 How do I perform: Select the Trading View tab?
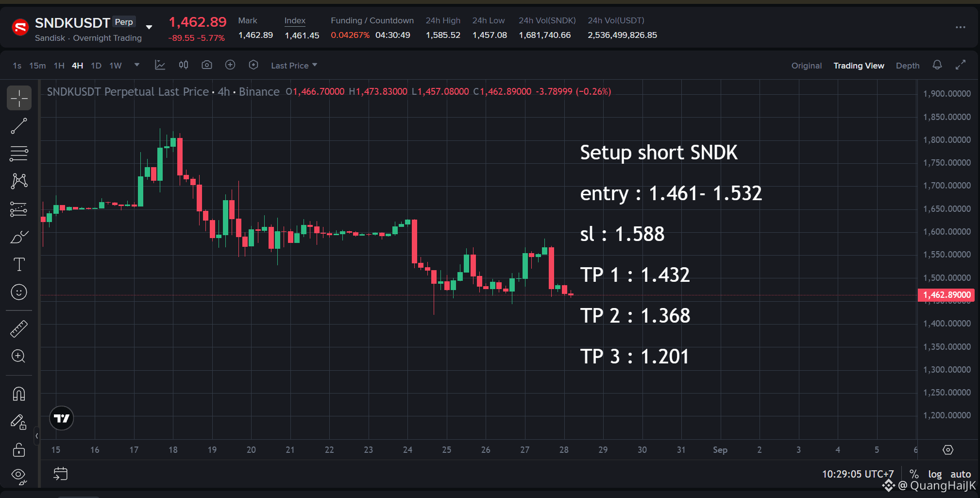pyautogui.click(x=859, y=66)
